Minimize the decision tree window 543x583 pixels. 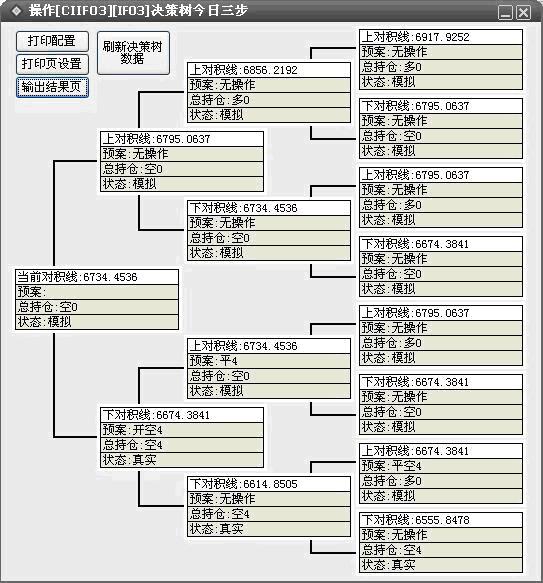tap(505, 12)
